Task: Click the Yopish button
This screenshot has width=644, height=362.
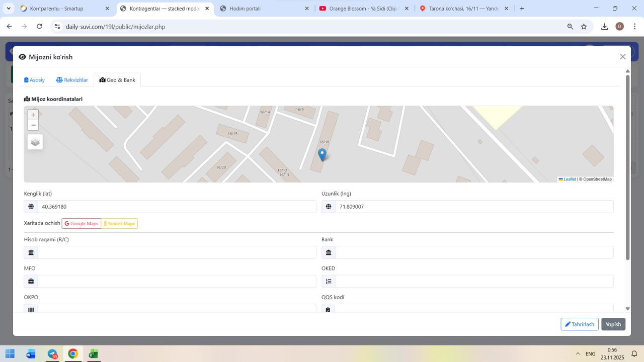Action: coord(613,324)
